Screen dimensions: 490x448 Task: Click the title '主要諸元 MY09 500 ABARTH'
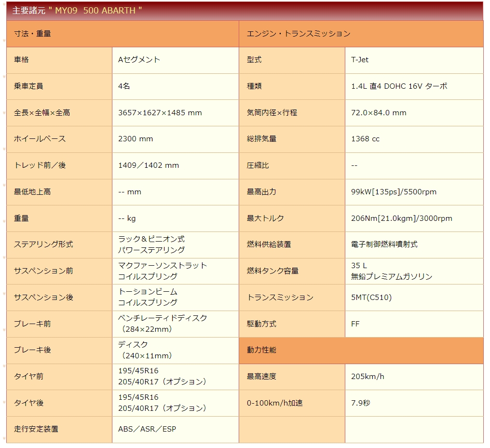coord(77,10)
